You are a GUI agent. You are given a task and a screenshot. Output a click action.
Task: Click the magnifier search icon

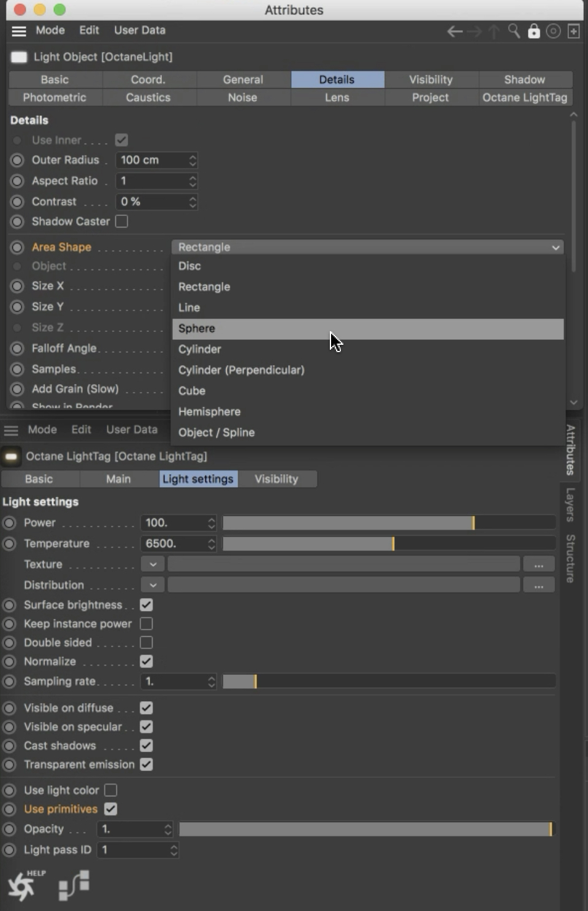coord(514,31)
